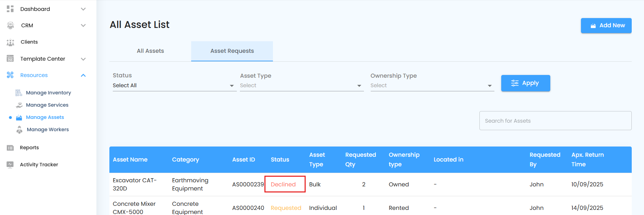This screenshot has width=644, height=215.
Task: Click the Manage Services icon
Action: click(x=19, y=105)
